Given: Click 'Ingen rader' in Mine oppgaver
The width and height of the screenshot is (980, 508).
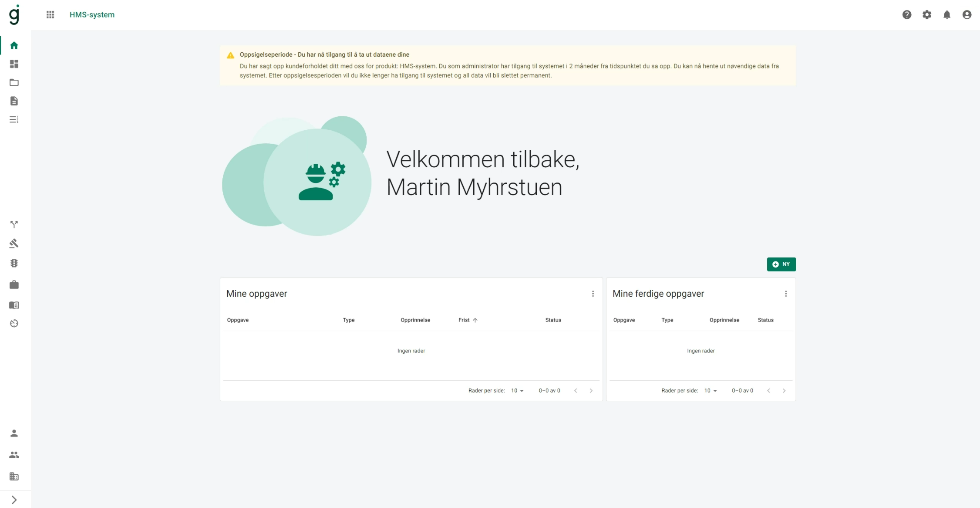Looking at the screenshot, I should click(x=411, y=351).
